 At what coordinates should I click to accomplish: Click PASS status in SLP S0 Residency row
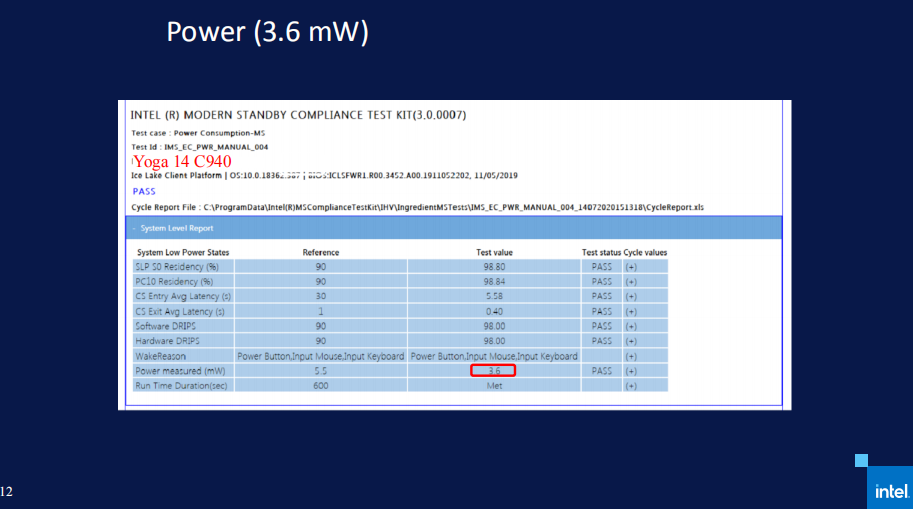point(601,267)
